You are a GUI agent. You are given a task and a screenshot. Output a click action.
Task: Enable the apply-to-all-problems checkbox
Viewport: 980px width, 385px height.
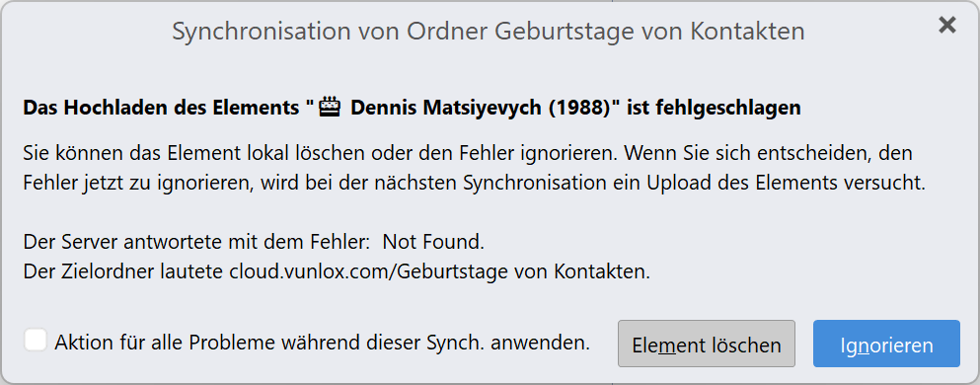click(35, 342)
